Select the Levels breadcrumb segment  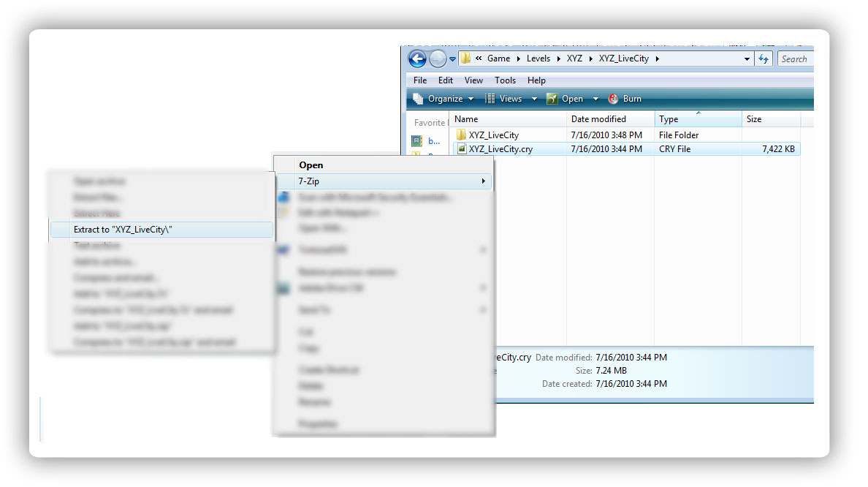538,58
